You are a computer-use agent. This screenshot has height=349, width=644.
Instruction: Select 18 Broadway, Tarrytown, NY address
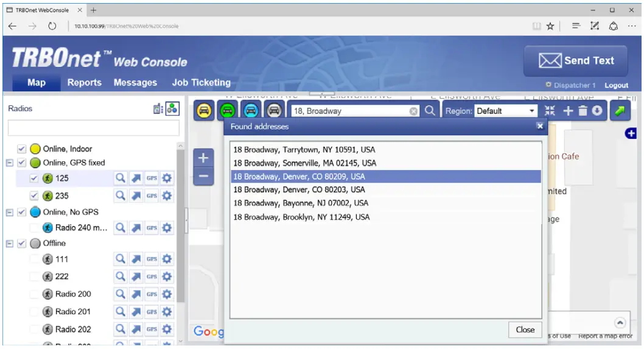385,150
